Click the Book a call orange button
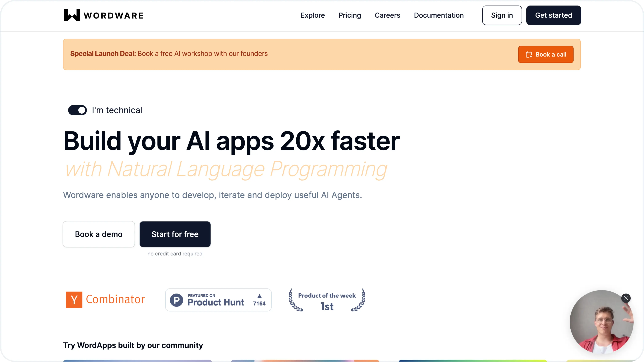Image resolution: width=644 pixels, height=362 pixels. click(x=546, y=54)
